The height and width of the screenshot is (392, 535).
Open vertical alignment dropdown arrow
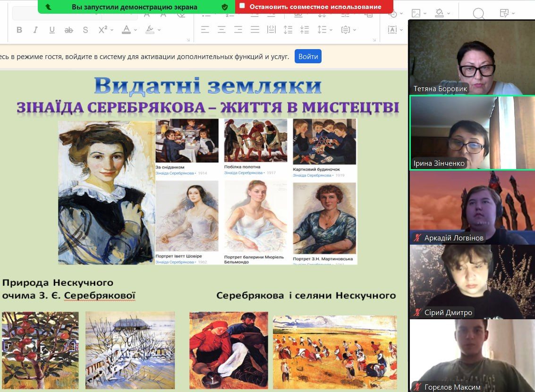pyautogui.click(x=355, y=30)
